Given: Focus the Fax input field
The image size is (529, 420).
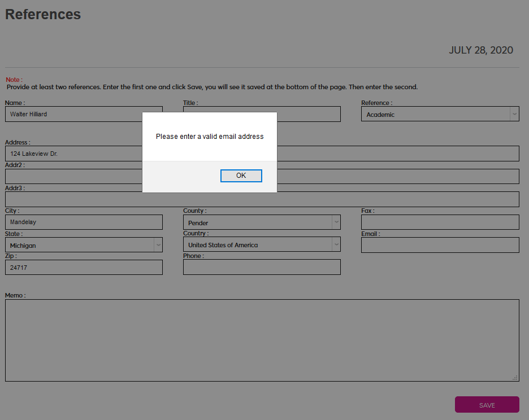Looking at the screenshot, I should pos(440,222).
